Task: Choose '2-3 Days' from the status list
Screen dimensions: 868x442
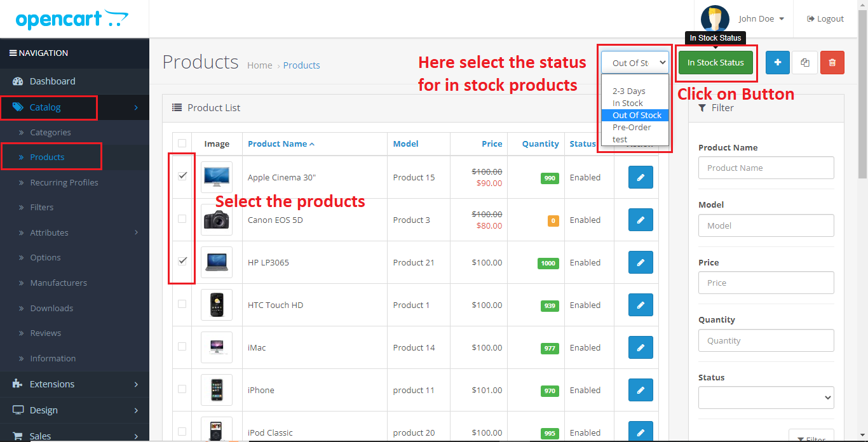Action: coord(635,91)
